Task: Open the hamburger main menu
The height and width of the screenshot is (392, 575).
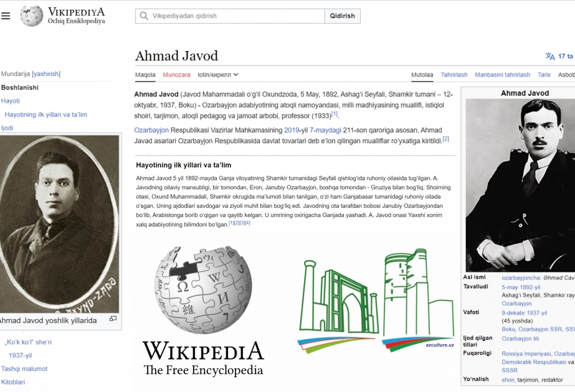Action: tap(6, 16)
